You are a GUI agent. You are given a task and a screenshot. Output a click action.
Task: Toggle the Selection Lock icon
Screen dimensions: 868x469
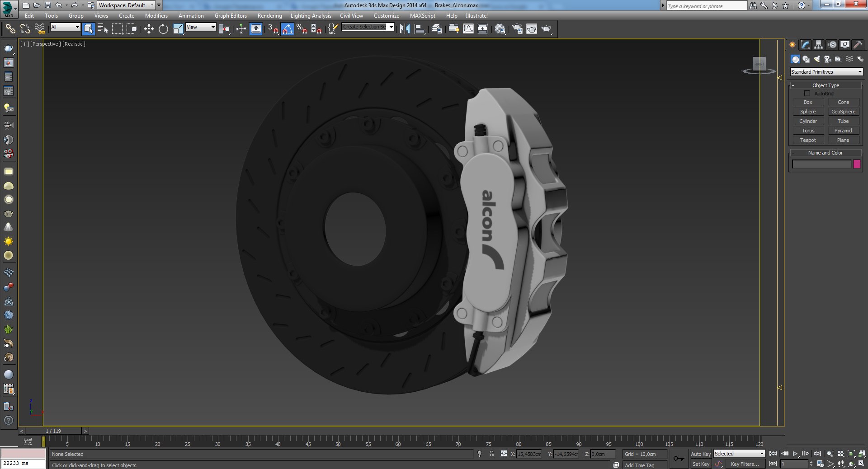(491, 454)
